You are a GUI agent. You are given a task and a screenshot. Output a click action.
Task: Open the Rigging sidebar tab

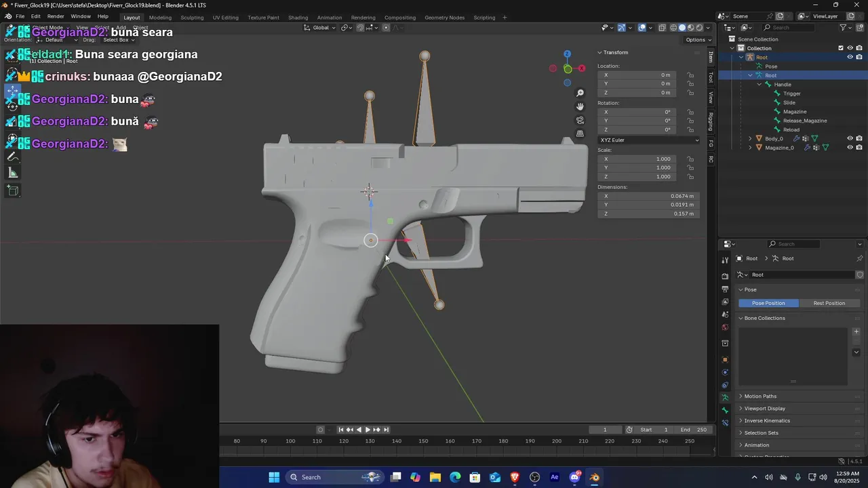(711, 122)
